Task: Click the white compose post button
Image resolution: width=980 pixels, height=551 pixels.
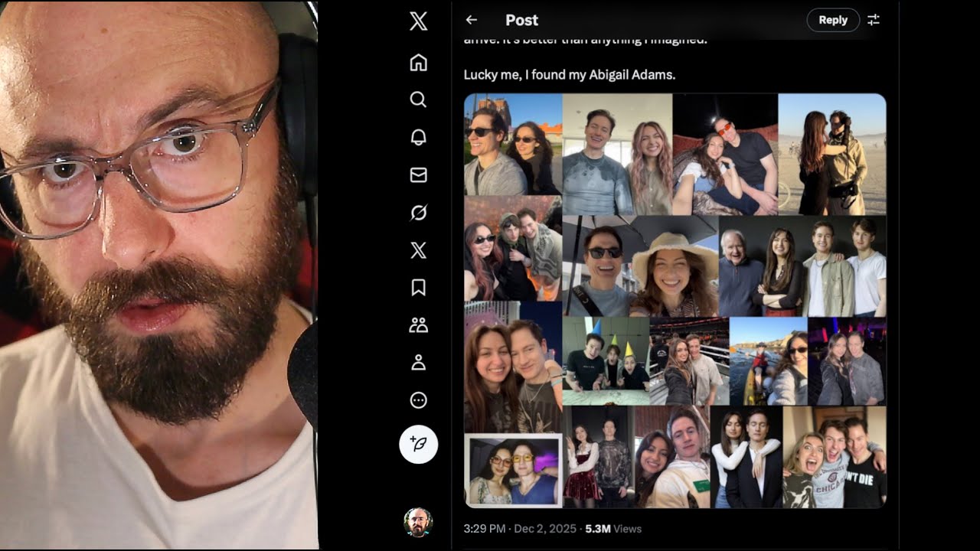Action: (x=418, y=445)
